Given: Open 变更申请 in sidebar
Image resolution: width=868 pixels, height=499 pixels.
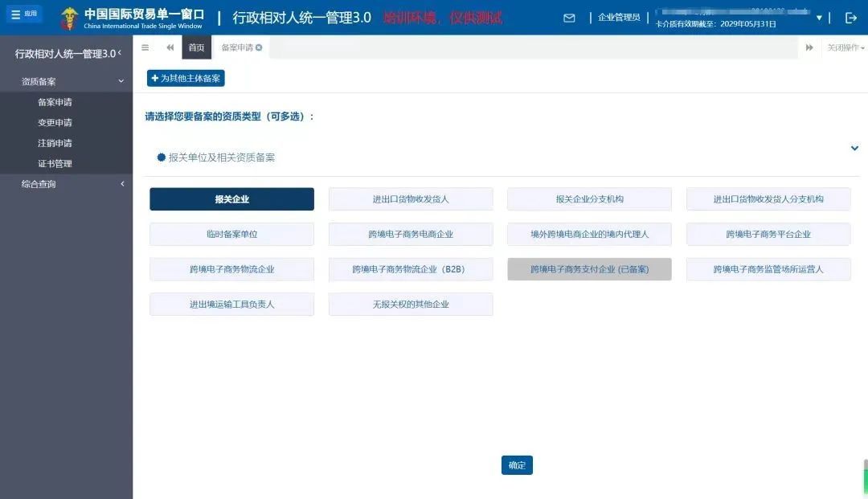Looking at the screenshot, I should (55, 123).
